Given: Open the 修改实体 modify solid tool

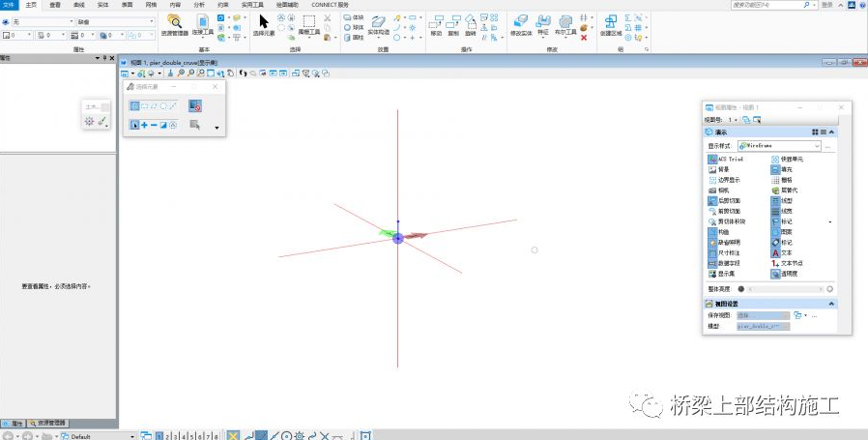Looking at the screenshot, I should (x=521, y=25).
